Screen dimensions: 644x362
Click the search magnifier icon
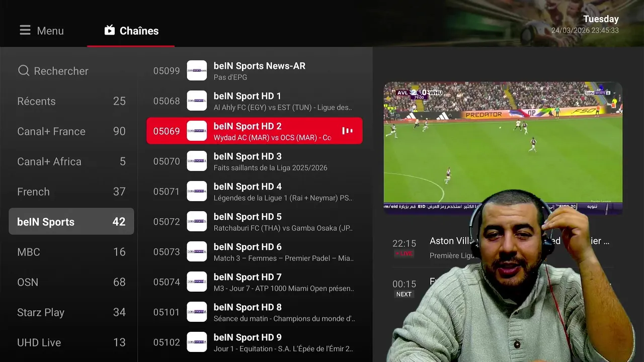(x=24, y=71)
